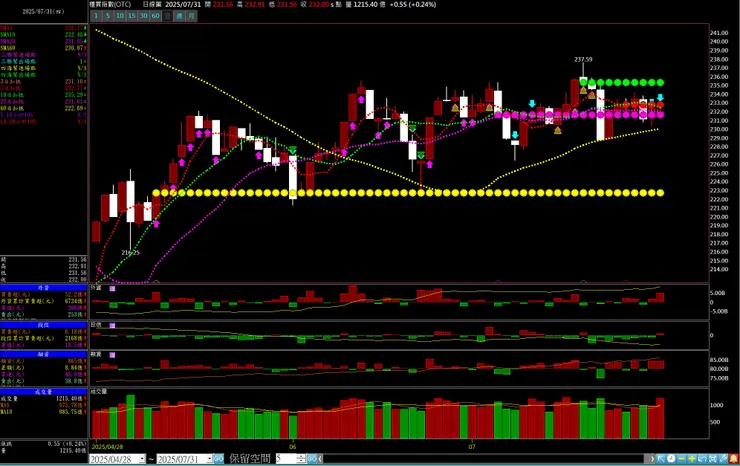The width and height of the screenshot is (740, 466).
Task: Select the arrow cursor tool icon
Action: 661,458
